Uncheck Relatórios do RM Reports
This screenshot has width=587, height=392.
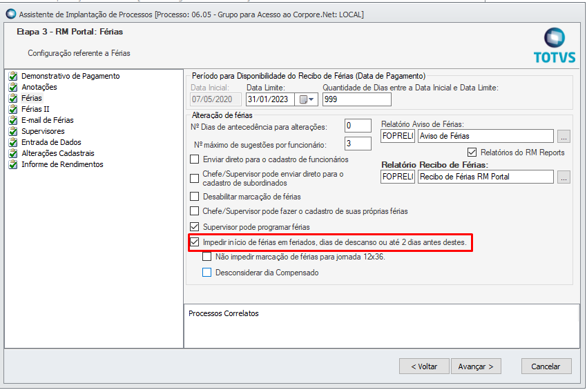(472, 153)
